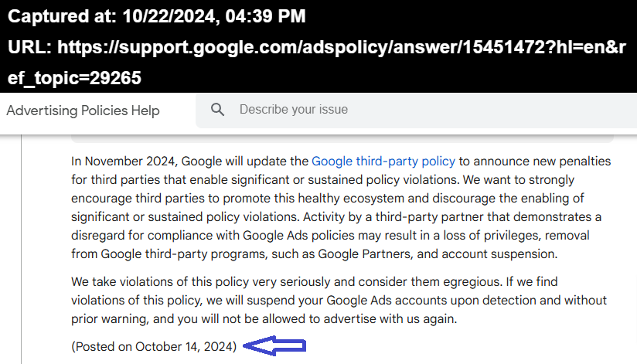Click the words "In November 2024"
This screenshot has height=364, width=637.
tap(124, 162)
